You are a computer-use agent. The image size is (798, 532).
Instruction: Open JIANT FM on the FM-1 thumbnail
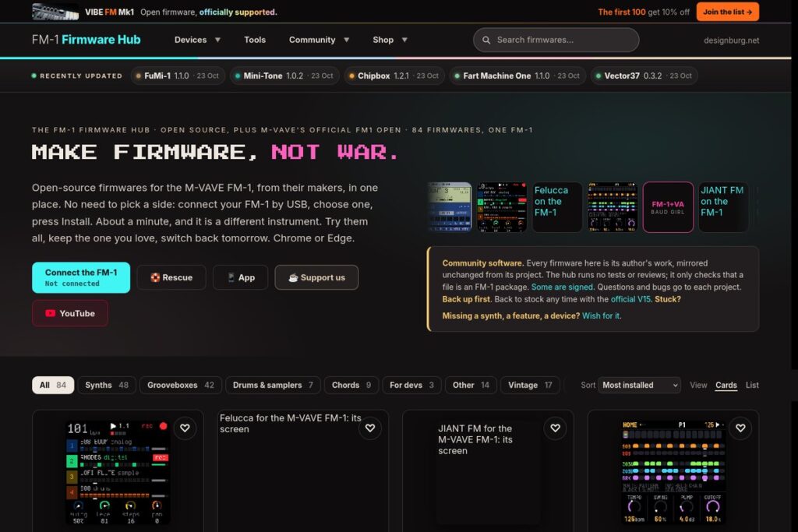pos(723,207)
